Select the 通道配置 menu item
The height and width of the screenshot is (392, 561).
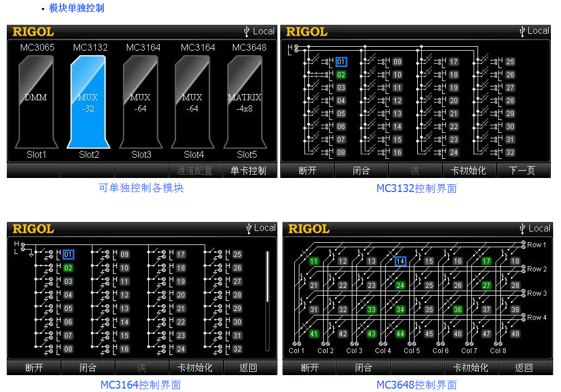click(196, 170)
